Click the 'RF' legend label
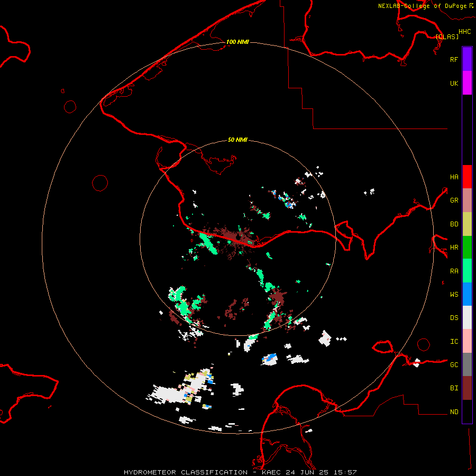Screen dimensions: 476x476 (454, 59)
